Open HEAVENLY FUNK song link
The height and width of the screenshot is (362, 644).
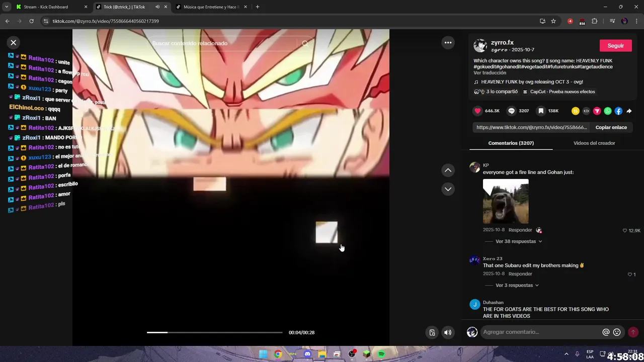tap(528, 82)
